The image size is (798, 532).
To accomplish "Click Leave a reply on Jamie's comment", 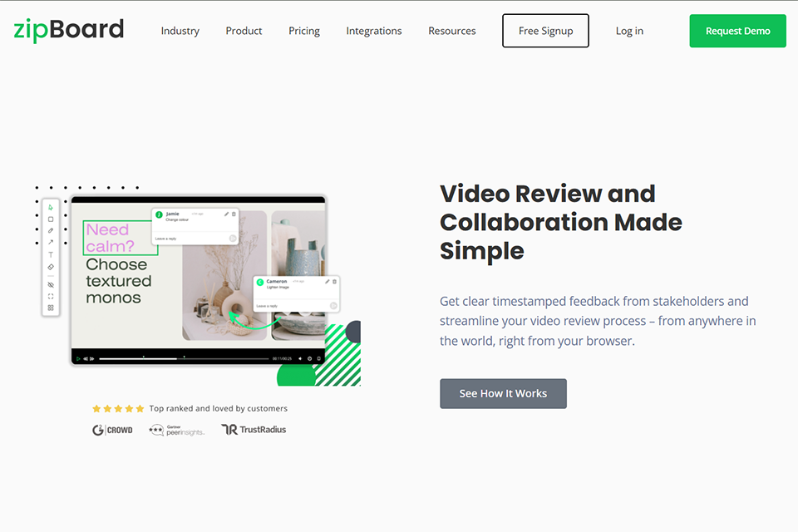I will pos(165,239).
